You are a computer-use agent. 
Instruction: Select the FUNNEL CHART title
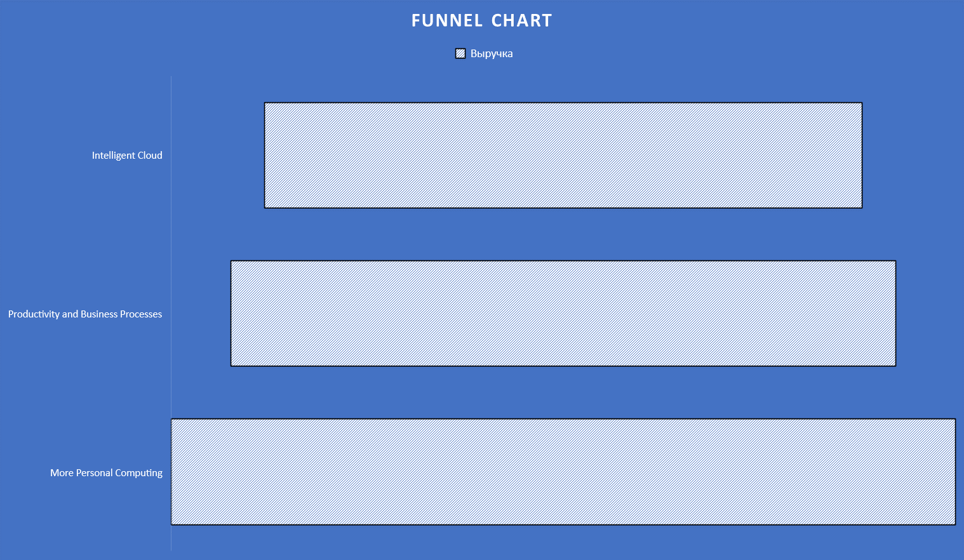pyautogui.click(x=481, y=21)
